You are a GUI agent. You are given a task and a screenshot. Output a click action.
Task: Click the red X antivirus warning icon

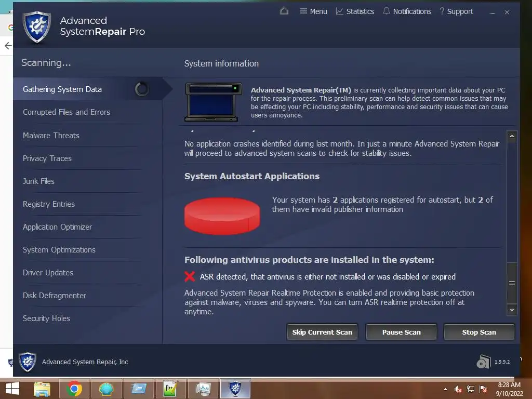tap(190, 276)
